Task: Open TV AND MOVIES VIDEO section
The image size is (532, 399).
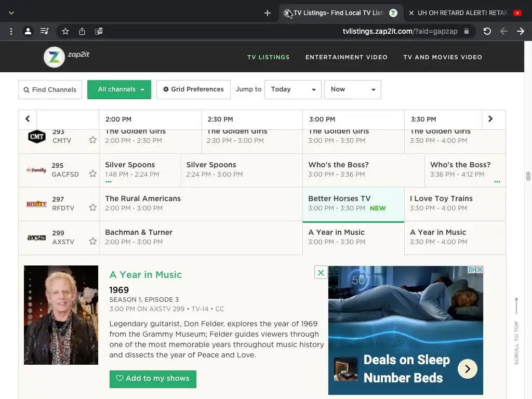Action: [443, 57]
